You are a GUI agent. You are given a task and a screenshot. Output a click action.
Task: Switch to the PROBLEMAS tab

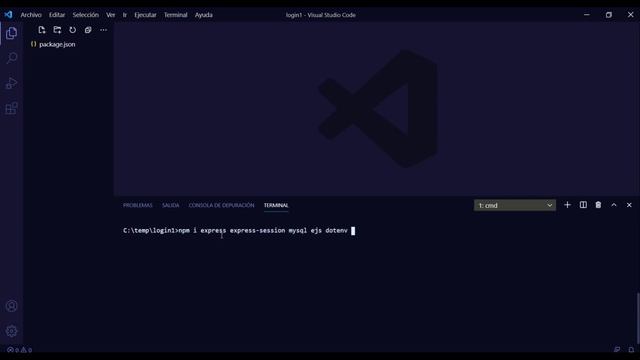tap(138, 205)
